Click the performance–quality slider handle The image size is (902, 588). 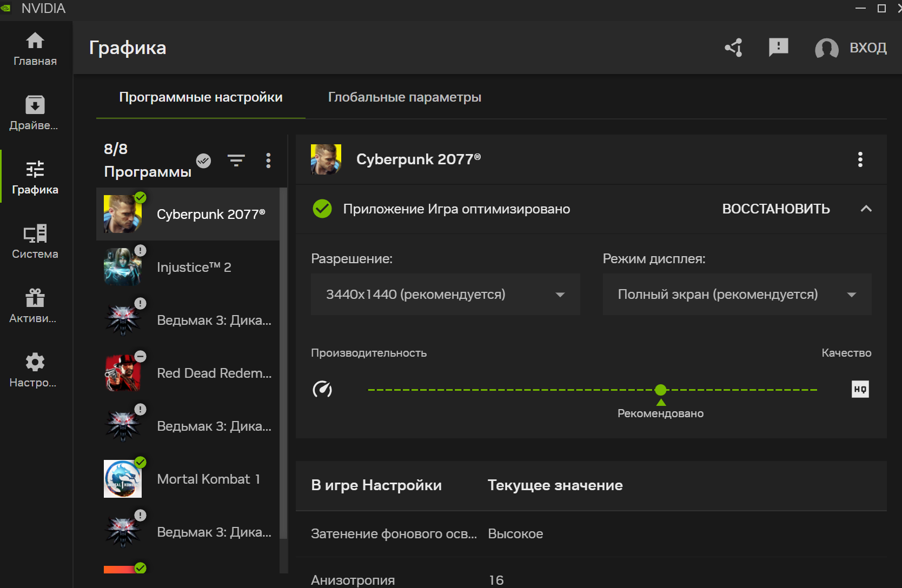(661, 390)
